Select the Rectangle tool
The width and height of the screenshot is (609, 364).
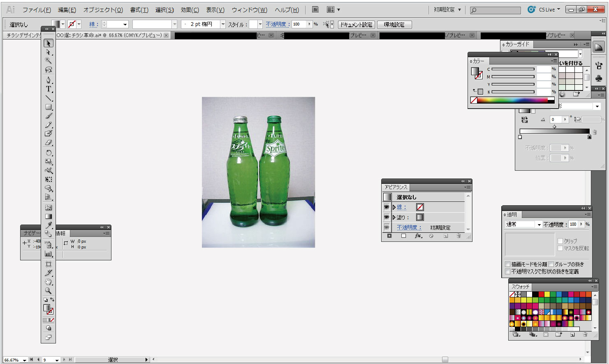pos(48,107)
